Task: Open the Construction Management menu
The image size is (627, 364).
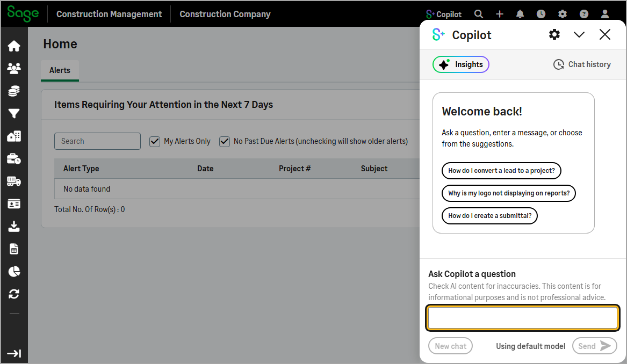Action: tap(109, 14)
